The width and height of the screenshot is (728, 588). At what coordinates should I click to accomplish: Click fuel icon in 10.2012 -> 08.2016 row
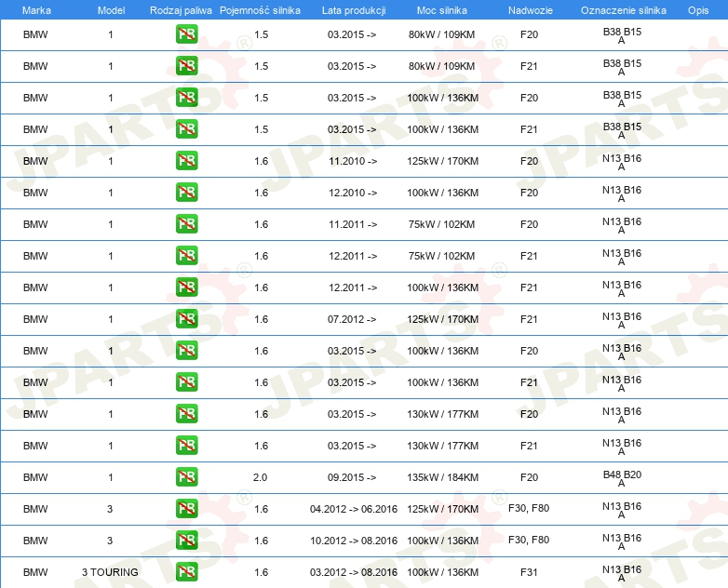tap(186, 541)
